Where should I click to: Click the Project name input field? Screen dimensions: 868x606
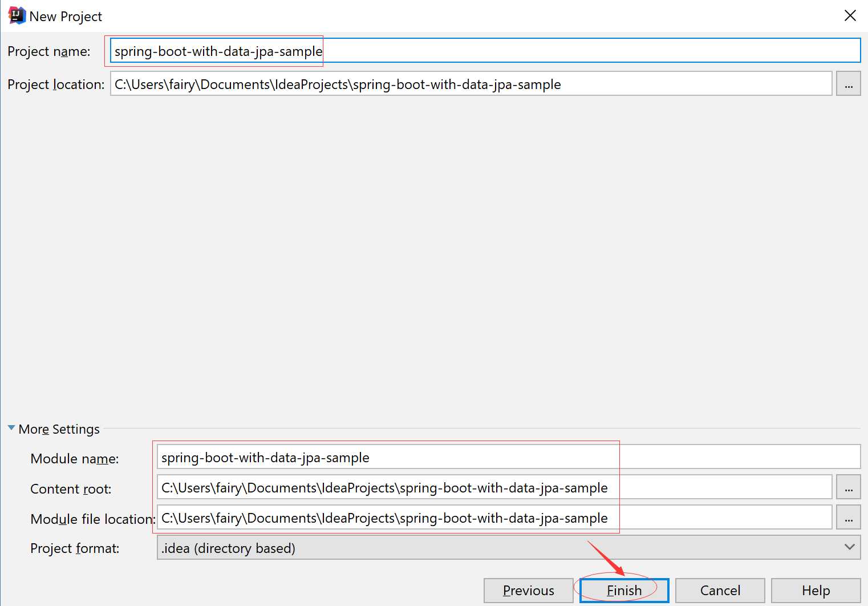pyautogui.click(x=485, y=51)
